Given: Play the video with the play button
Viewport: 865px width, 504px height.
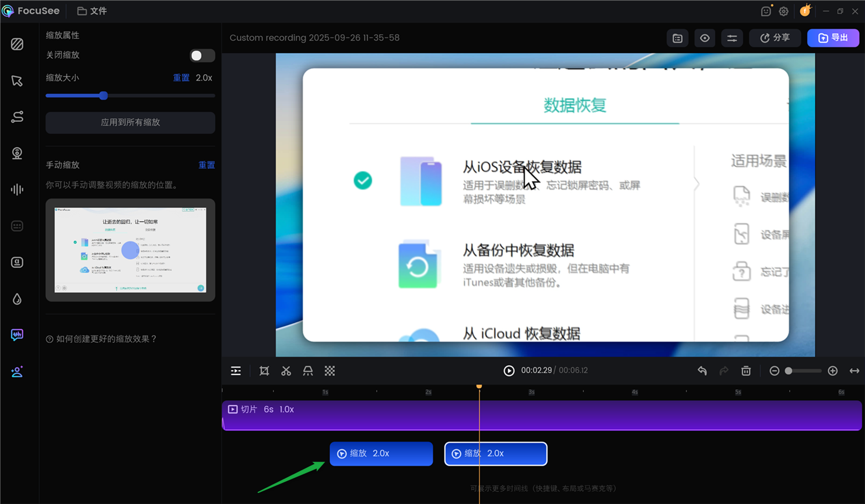Looking at the screenshot, I should click(509, 371).
